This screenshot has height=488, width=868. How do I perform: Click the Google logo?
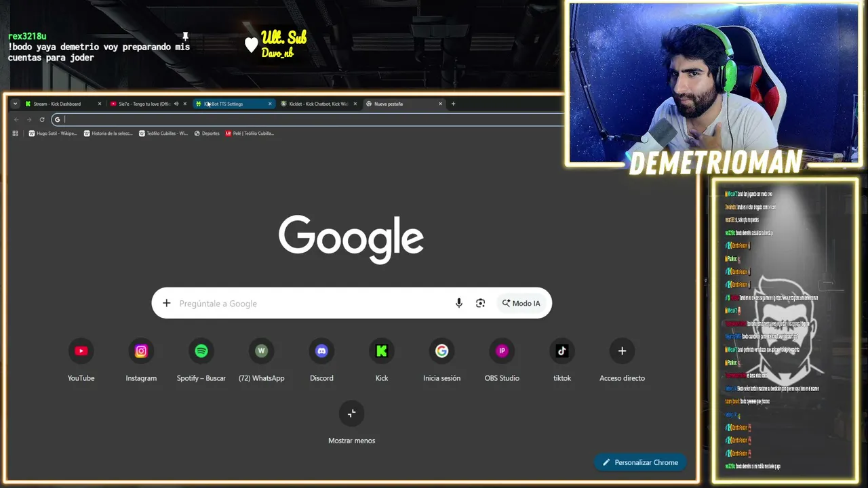[351, 239]
